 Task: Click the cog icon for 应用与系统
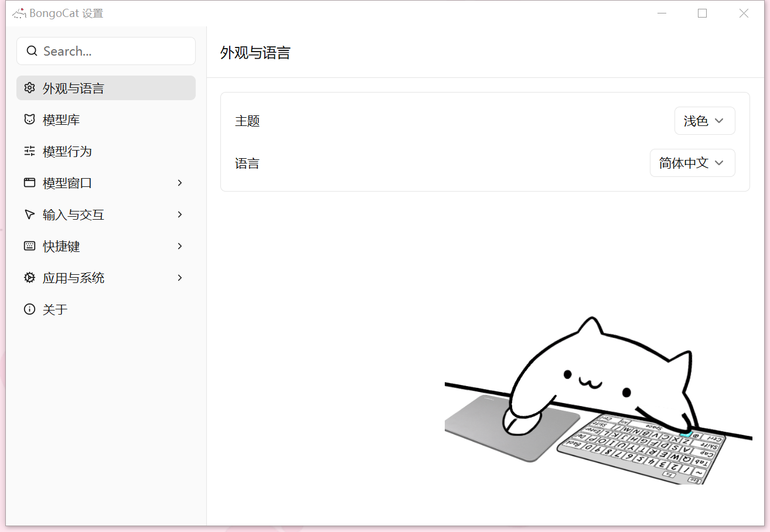[x=29, y=278]
